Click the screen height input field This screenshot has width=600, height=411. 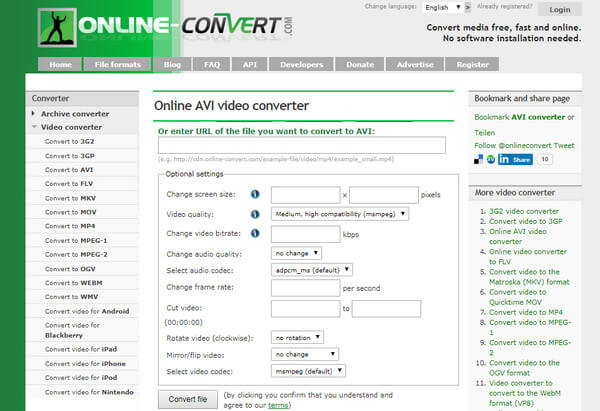384,195
